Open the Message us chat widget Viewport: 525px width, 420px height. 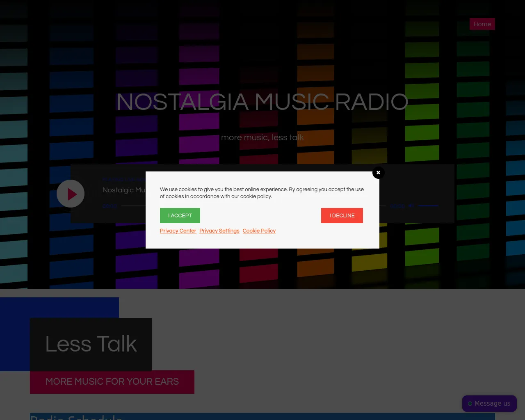[x=489, y=404]
